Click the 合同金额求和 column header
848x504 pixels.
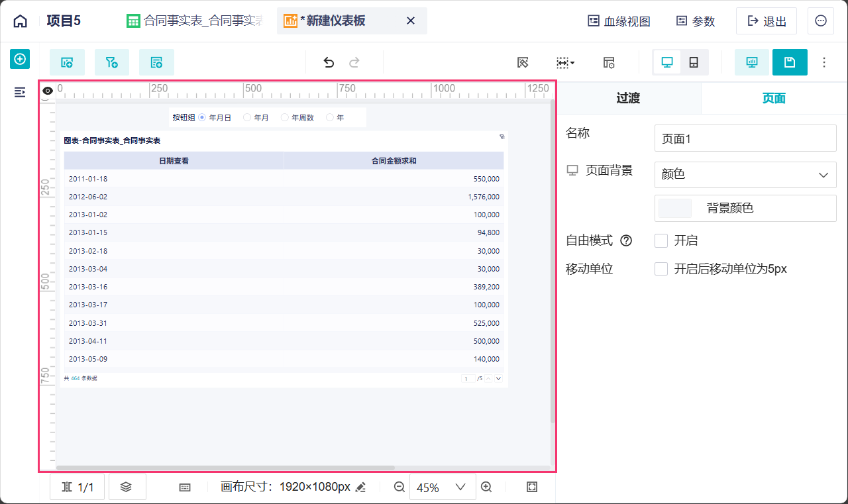click(394, 160)
